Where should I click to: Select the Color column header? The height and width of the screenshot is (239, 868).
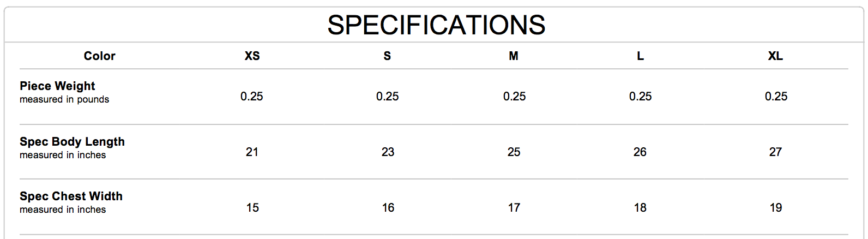tap(99, 56)
